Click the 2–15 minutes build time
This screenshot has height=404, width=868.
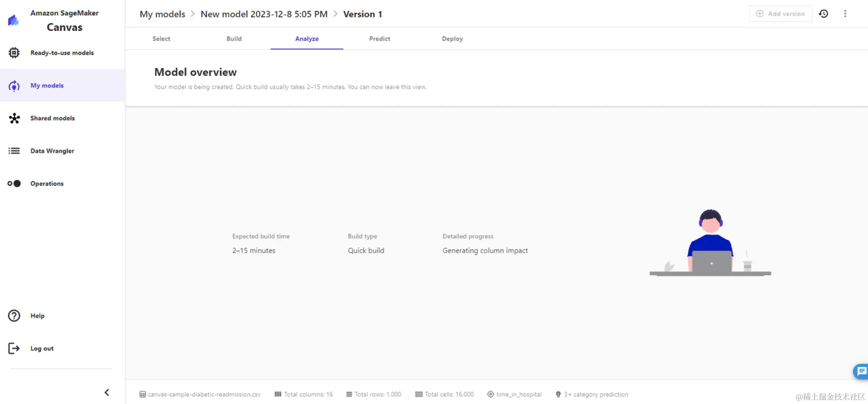(x=254, y=251)
